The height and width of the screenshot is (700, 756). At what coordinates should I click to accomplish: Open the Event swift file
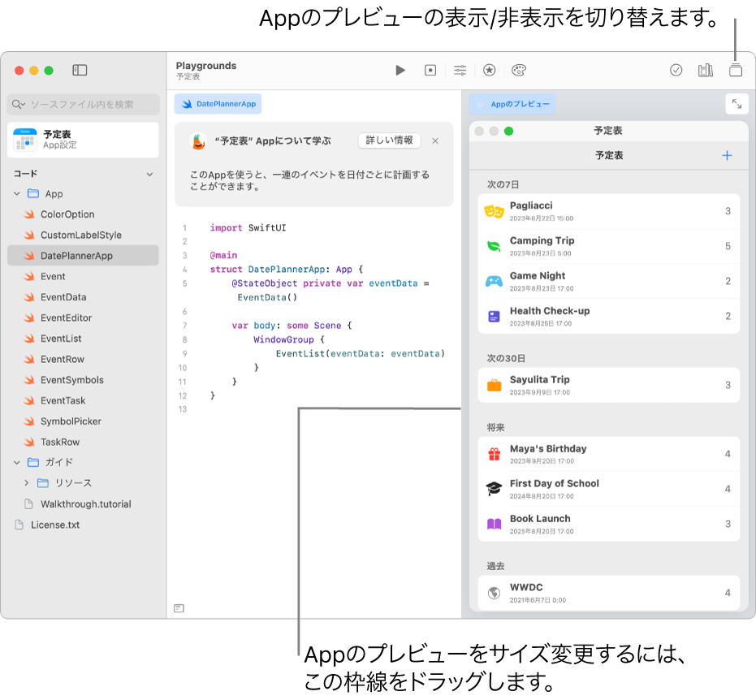point(83,276)
